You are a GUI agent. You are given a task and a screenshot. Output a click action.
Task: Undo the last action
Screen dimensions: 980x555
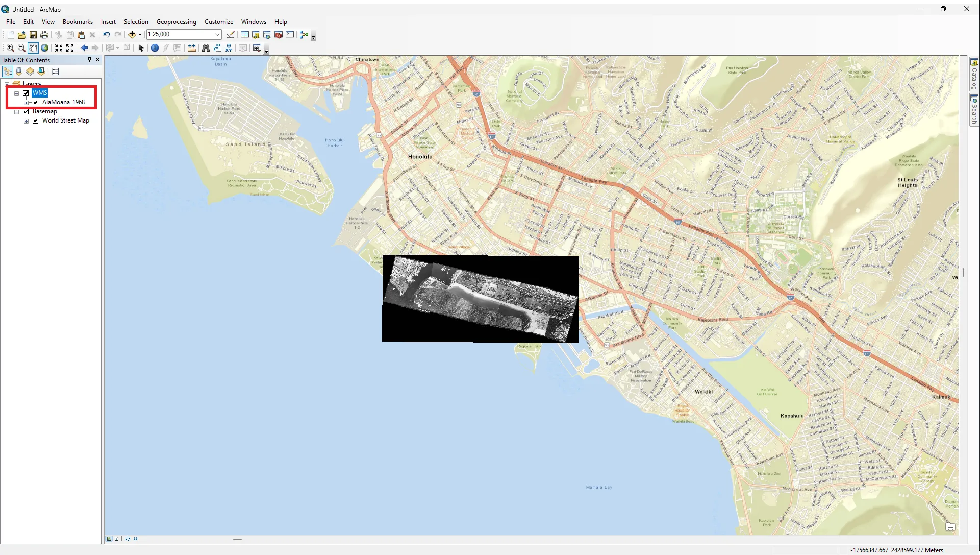(106, 35)
